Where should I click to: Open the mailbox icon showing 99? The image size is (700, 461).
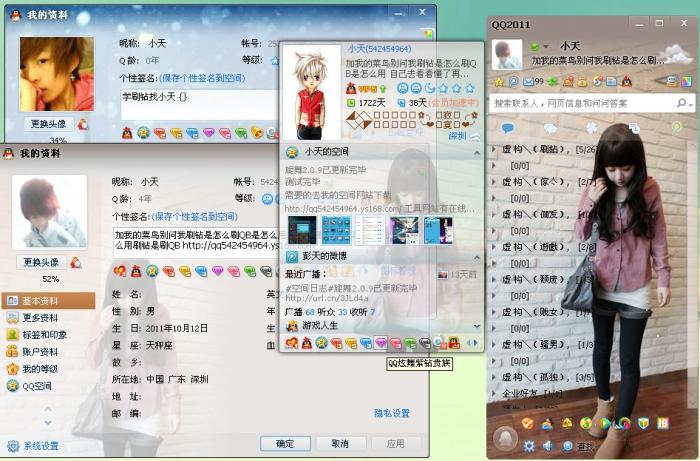(x=533, y=82)
